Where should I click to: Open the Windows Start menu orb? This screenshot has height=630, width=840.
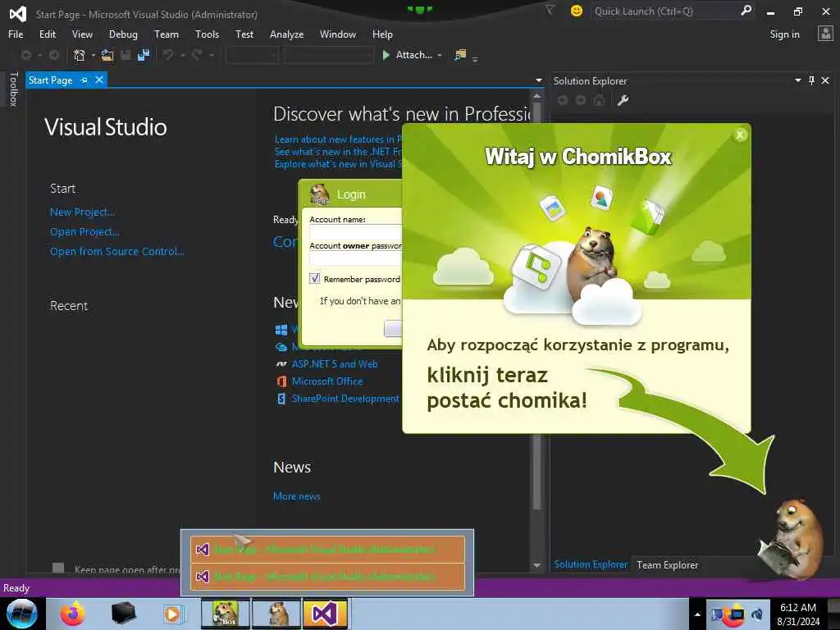pyautogui.click(x=21, y=614)
